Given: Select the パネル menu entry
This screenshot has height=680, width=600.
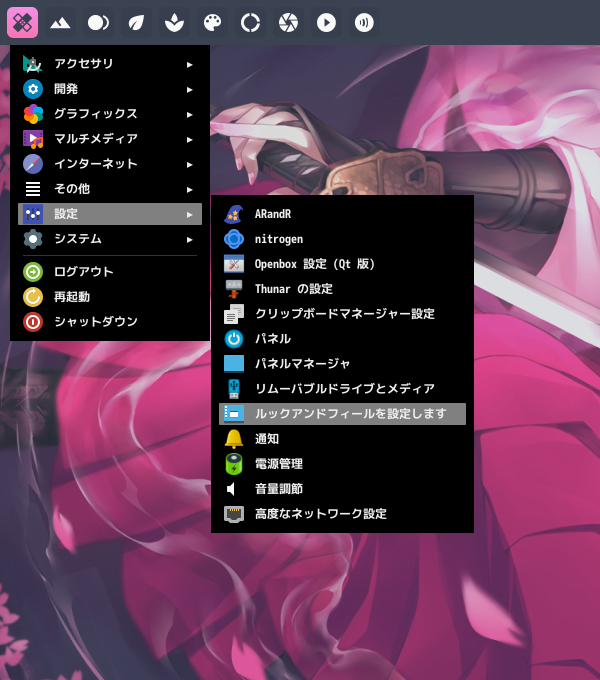Looking at the screenshot, I should [x=342, y=339].
